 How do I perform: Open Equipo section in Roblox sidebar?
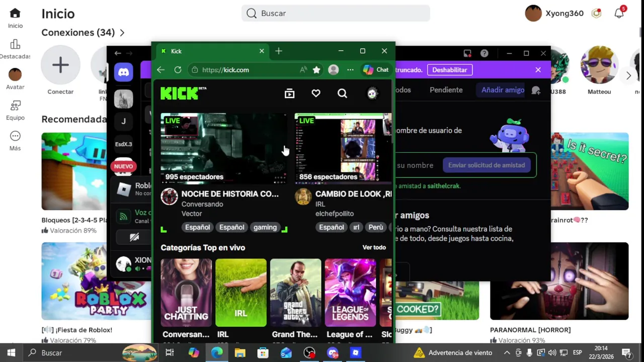[15, 106]
